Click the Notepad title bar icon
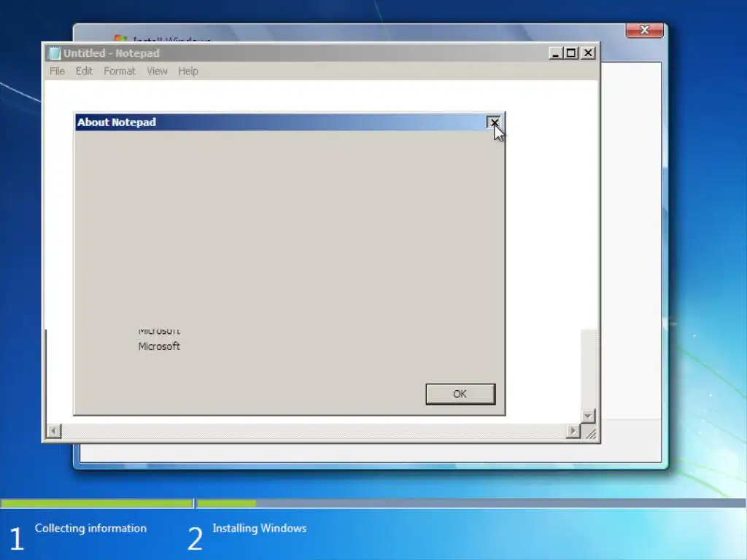 [54, 52]
